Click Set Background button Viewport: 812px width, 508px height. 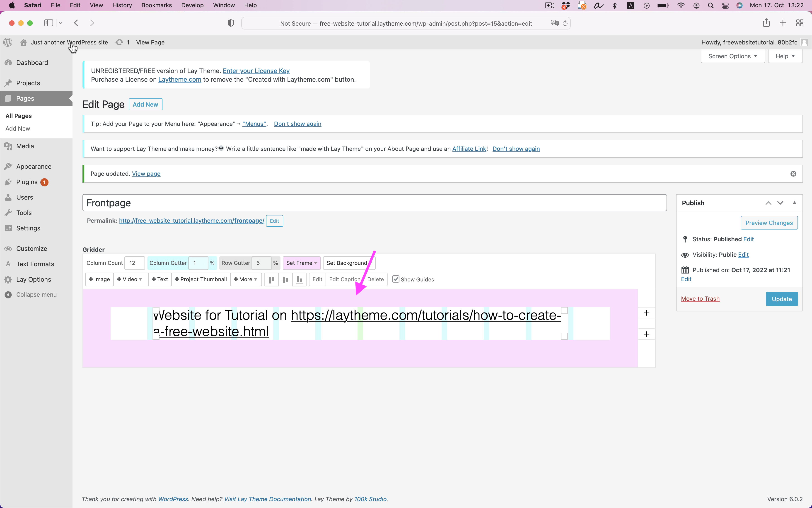(x=349, y=263)
